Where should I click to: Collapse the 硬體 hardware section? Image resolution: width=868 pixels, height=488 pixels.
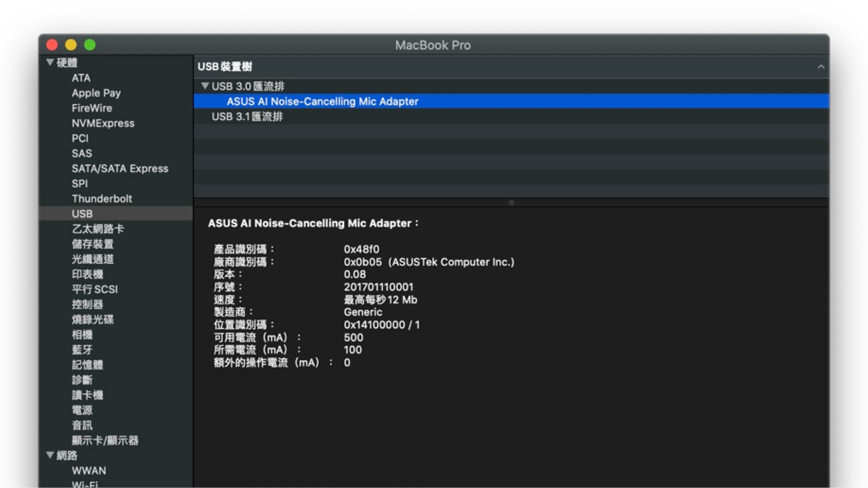pos(50,62)
